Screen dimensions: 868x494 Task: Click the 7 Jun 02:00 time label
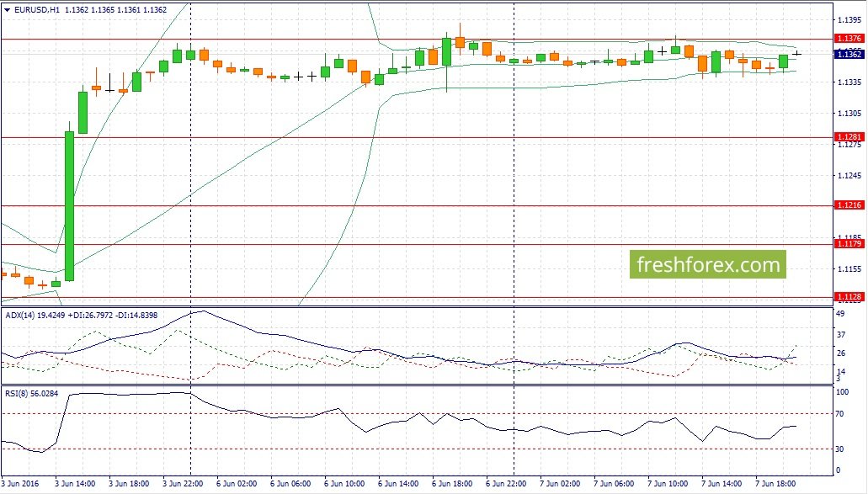560,484
